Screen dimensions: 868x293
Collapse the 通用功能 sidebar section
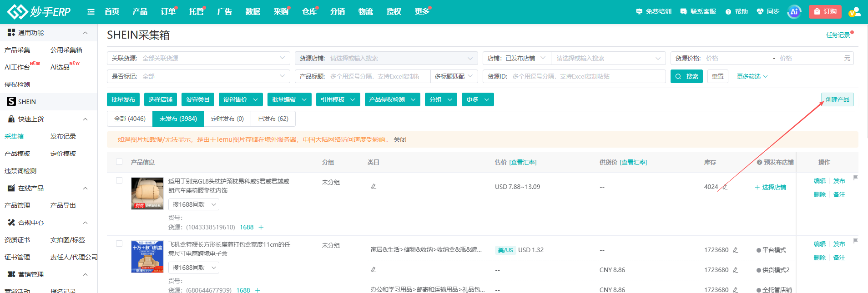85,33
